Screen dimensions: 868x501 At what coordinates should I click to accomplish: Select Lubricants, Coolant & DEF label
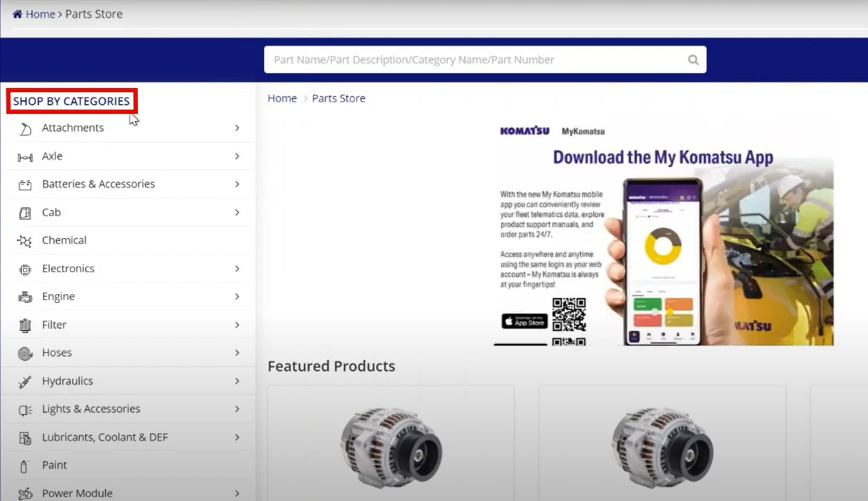(x=105, y=437)
